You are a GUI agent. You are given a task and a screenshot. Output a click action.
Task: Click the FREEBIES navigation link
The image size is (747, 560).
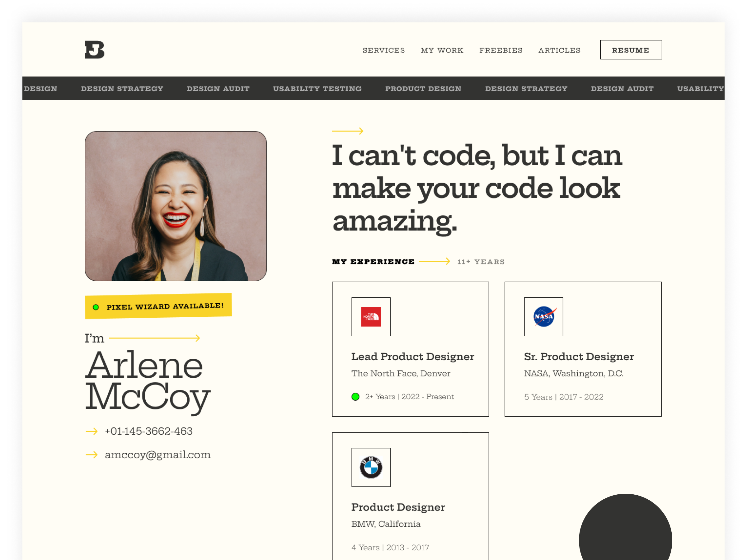pyautogui.click(x=501, y=50)
